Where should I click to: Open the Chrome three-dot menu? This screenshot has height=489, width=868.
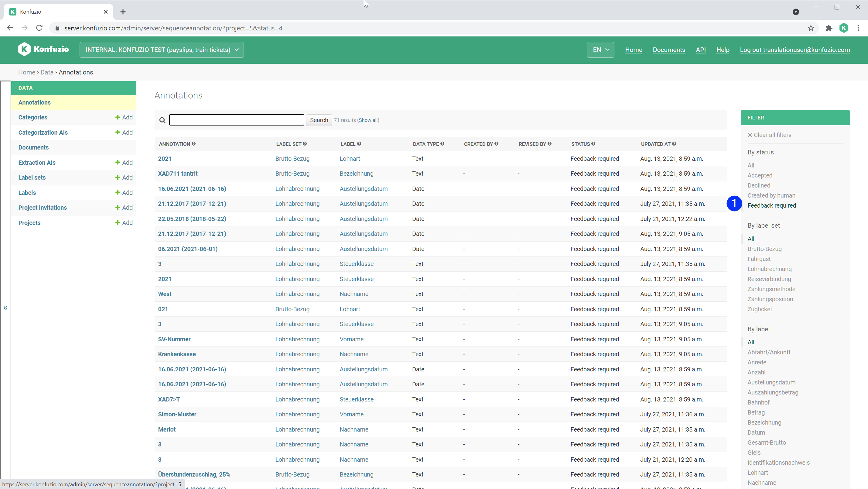click(x=858, y=28)
